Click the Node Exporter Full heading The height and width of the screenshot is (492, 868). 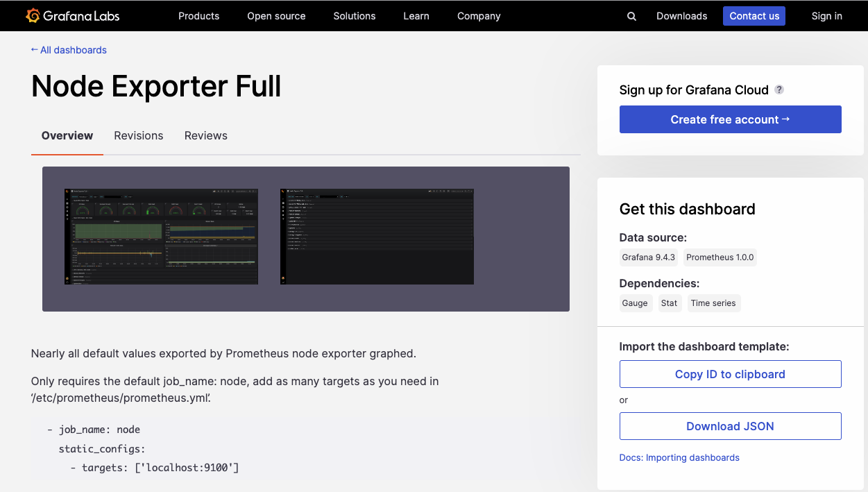click(x=156, y=86)
